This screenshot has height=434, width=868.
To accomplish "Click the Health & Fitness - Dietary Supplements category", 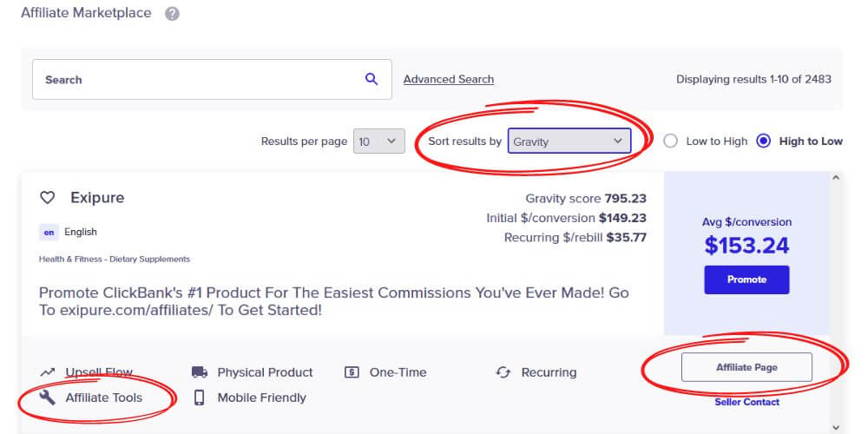I will coord(115,259).
